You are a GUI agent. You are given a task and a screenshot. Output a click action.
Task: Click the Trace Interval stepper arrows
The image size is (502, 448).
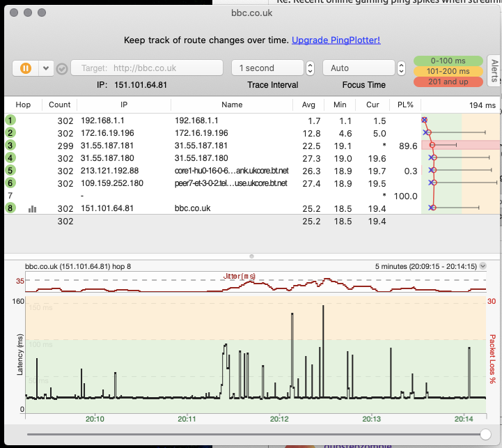tap(311, 68)
